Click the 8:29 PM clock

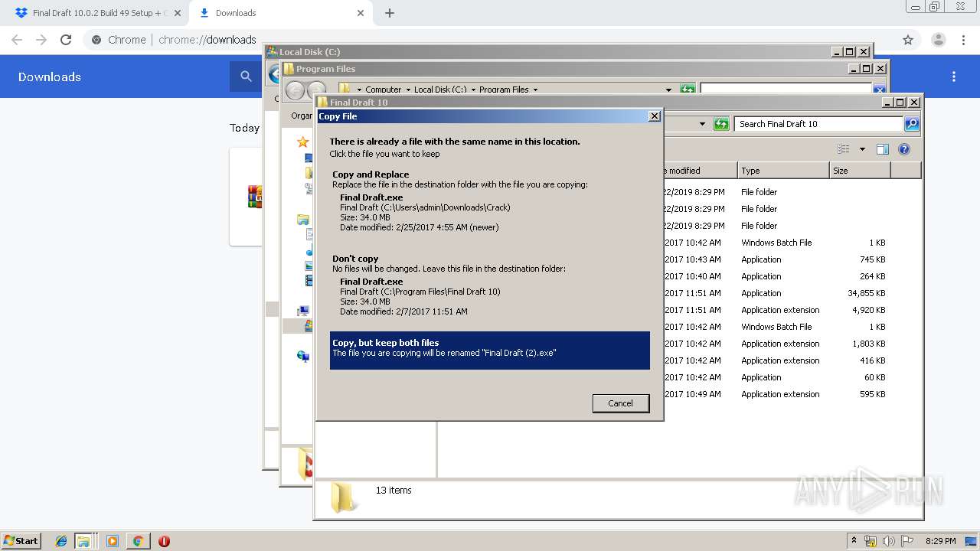[940, 541]
